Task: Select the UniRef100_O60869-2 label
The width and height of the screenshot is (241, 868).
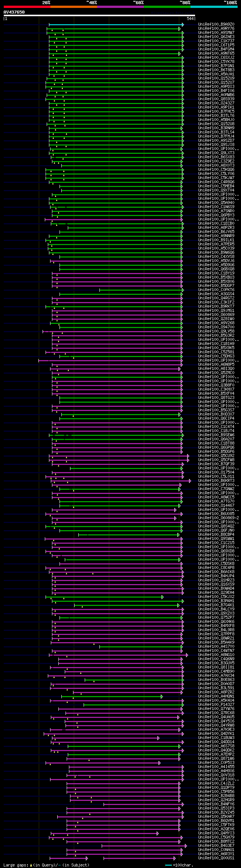Action: point(218,518)
